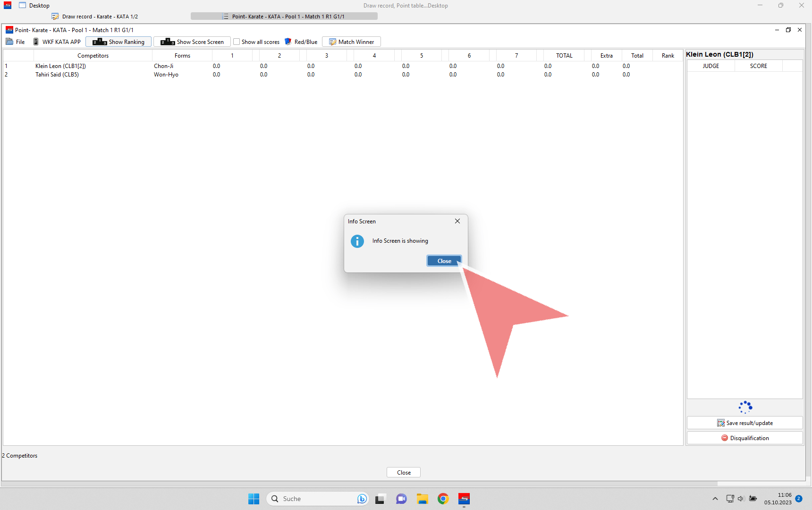Click the WKF KATA APP phone icon

coord(36,42)
